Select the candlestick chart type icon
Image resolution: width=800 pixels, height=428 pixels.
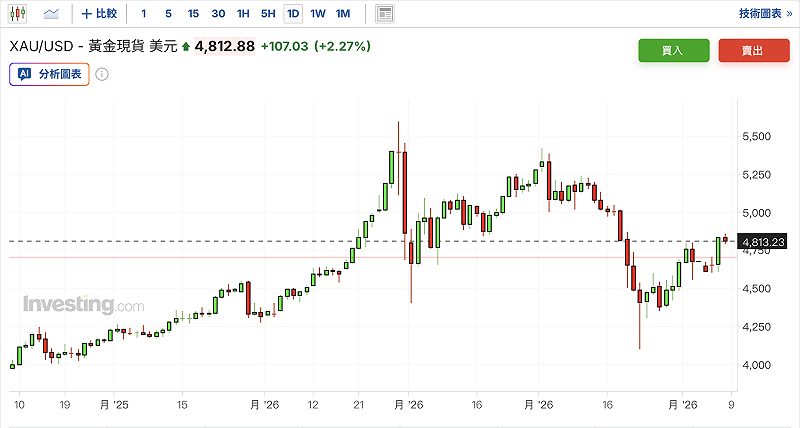click(x=19, y=15)
